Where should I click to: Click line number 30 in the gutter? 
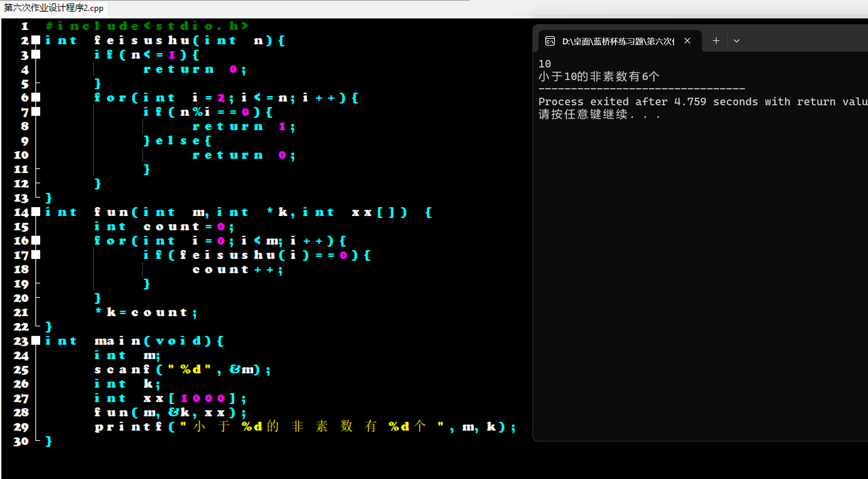tap(21, 442)
